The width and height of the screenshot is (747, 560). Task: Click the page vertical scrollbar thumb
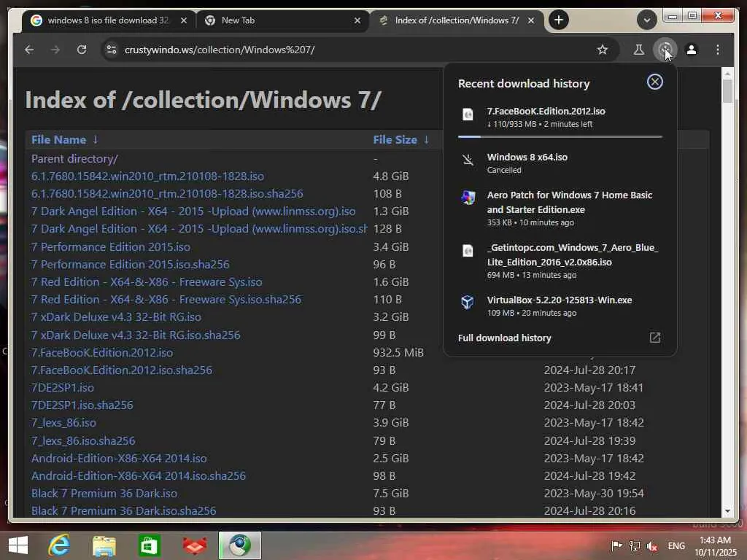(x=727, y=91)
